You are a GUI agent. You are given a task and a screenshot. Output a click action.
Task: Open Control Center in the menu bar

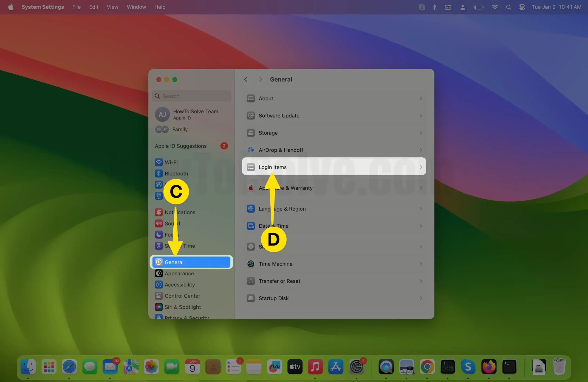pyautogui.click(x=522, y=7)
